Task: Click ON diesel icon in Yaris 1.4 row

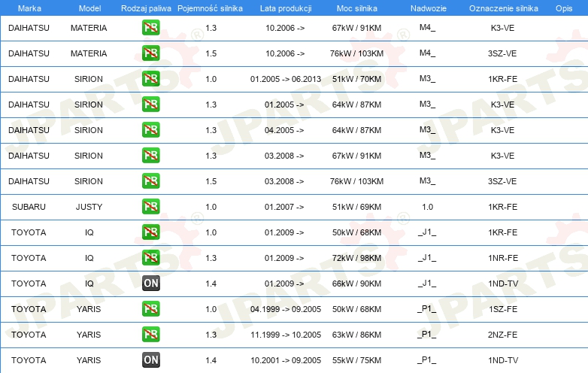Action: (x=150, y=360)
